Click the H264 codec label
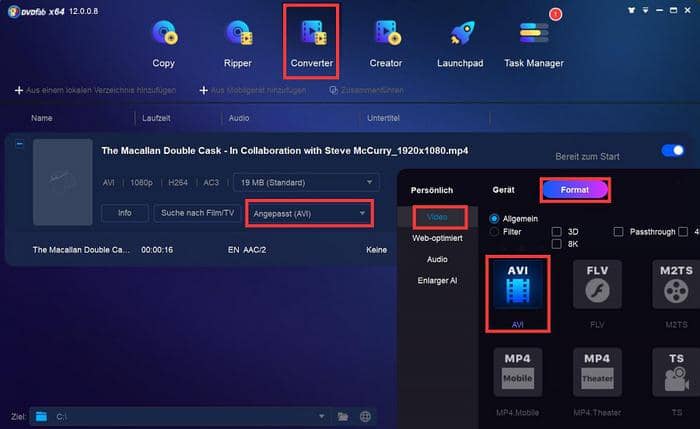 click(178, 182)
